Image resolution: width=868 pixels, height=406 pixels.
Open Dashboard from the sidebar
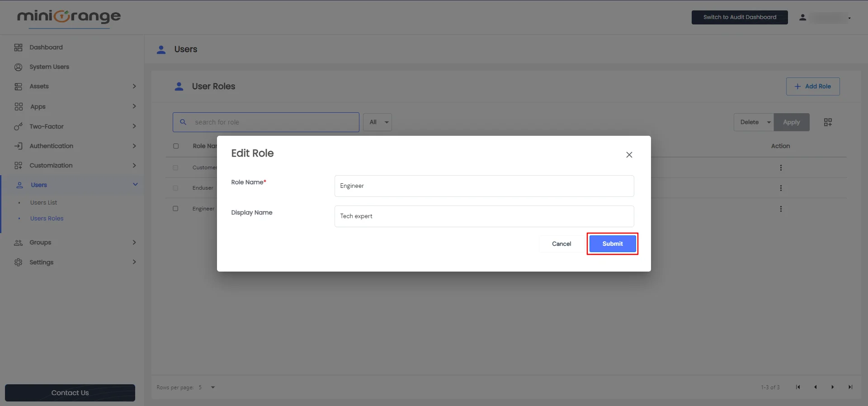tap(46, 47)
